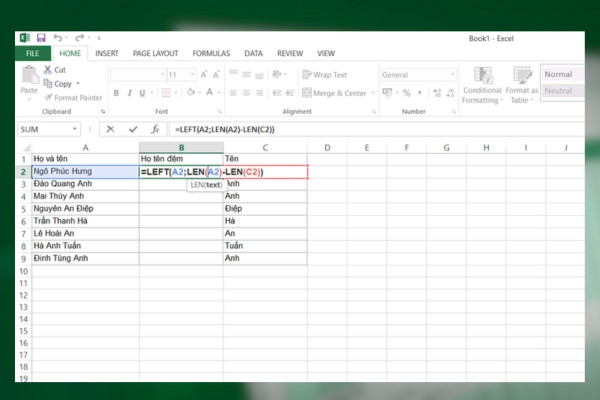Click the Copy button
Screen dimensions: 600x400
pos(58,83)
